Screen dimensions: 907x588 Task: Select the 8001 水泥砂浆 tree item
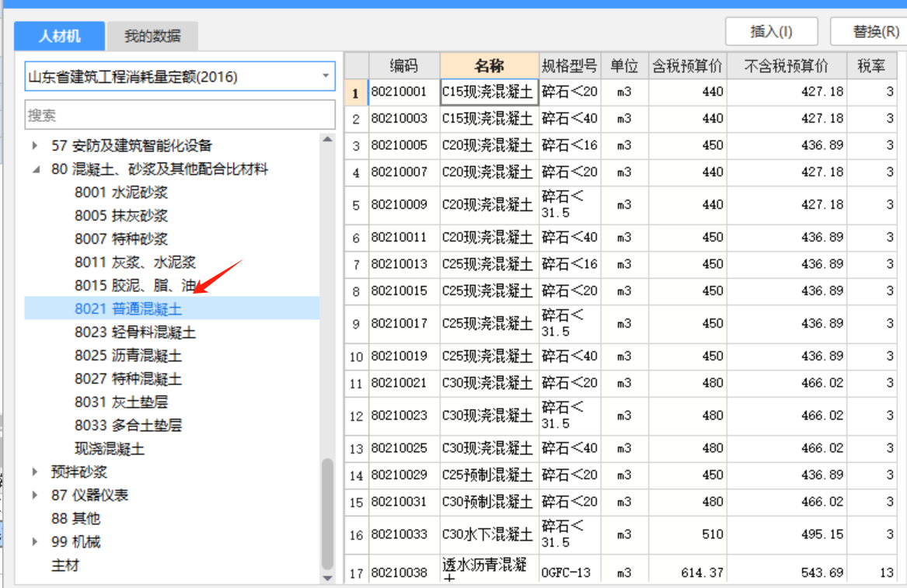click(x=94, y=192)
